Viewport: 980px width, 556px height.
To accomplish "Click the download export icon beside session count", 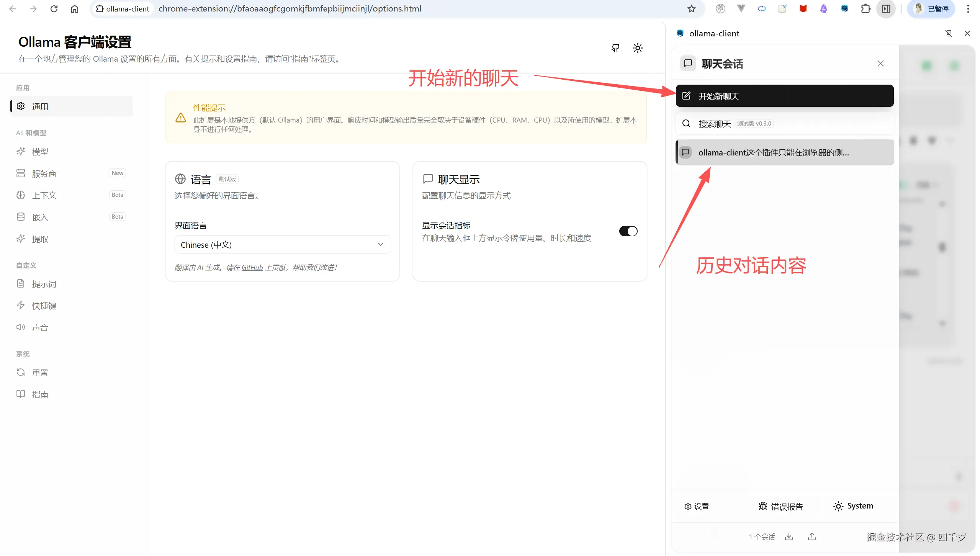I will click(789, 536).
